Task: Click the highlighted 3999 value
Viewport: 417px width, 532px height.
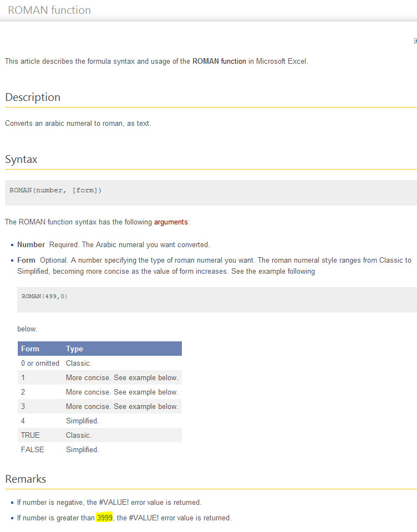Action: click(104, 518)
